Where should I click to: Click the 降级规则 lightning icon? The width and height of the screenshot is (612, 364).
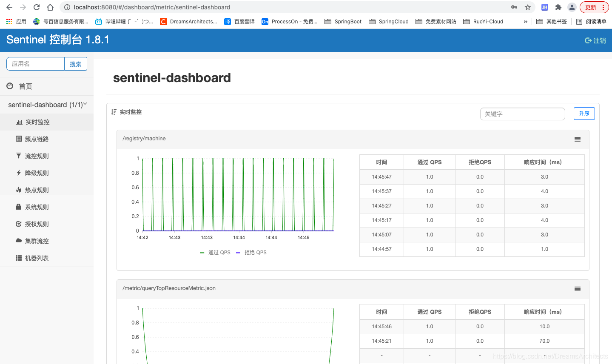point(19,173)
